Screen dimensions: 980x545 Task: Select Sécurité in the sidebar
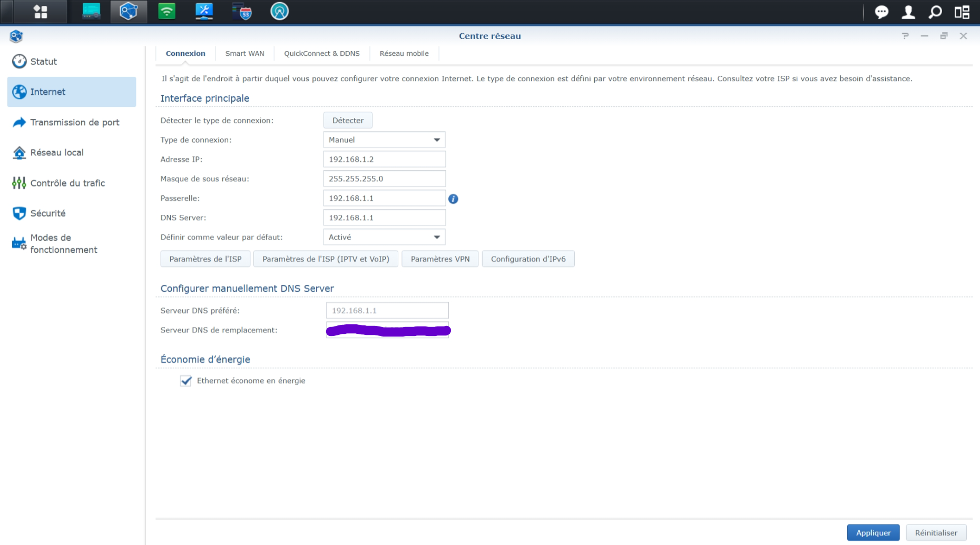pos(48,213)
